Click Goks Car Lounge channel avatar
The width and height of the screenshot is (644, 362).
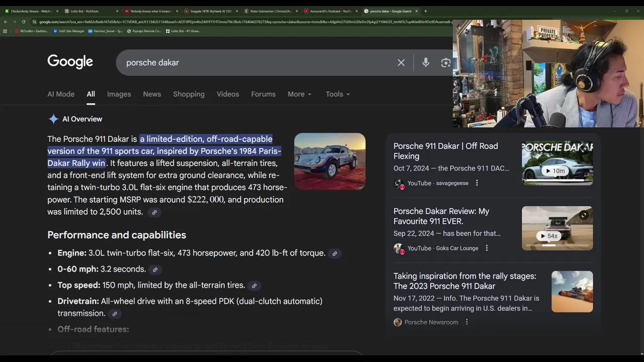tap(398, 248)
